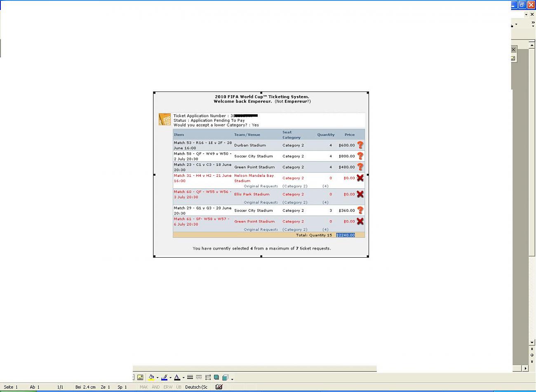This screenshot has width=536, height=392.
Task: Apply the Fill Color paint bucket
Action: click(x=151, y=377)
